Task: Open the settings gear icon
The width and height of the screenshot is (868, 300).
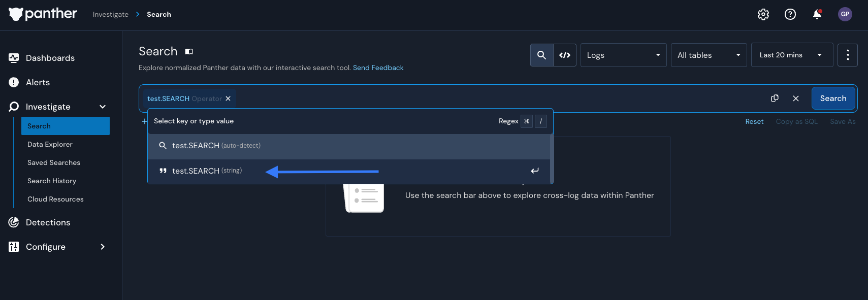Action: coord(763,14)
